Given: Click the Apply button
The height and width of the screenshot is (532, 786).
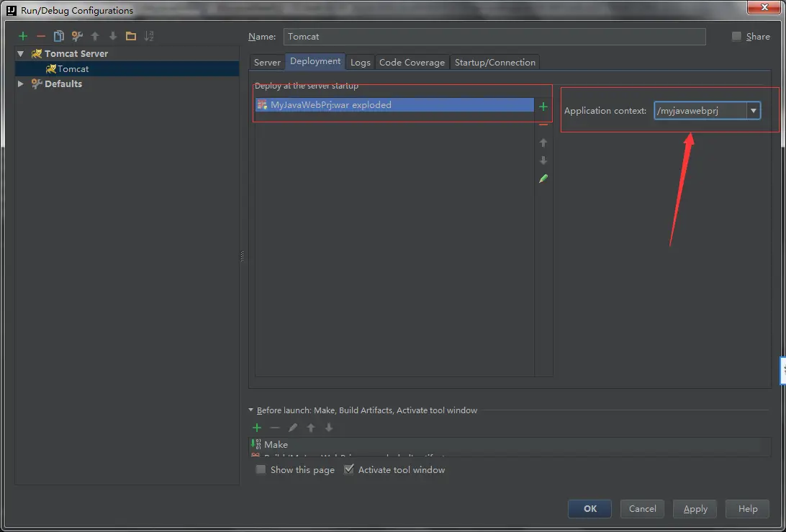Looking at the screenshot, I should (695, 508).
